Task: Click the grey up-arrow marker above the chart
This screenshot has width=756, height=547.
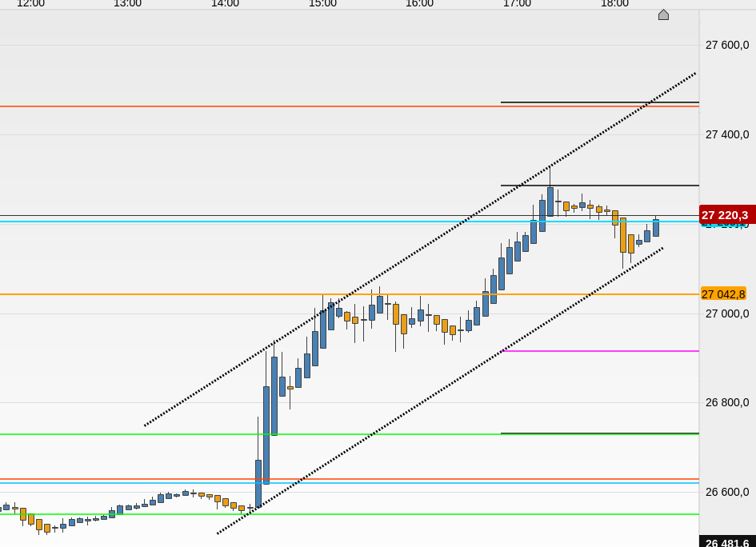Action: (663, 15)
